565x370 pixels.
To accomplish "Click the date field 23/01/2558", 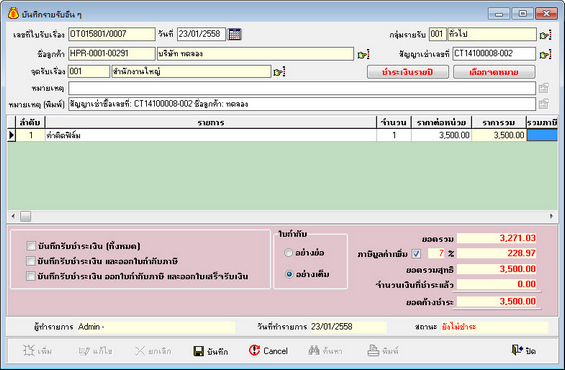I will click(x=201, y=34).
